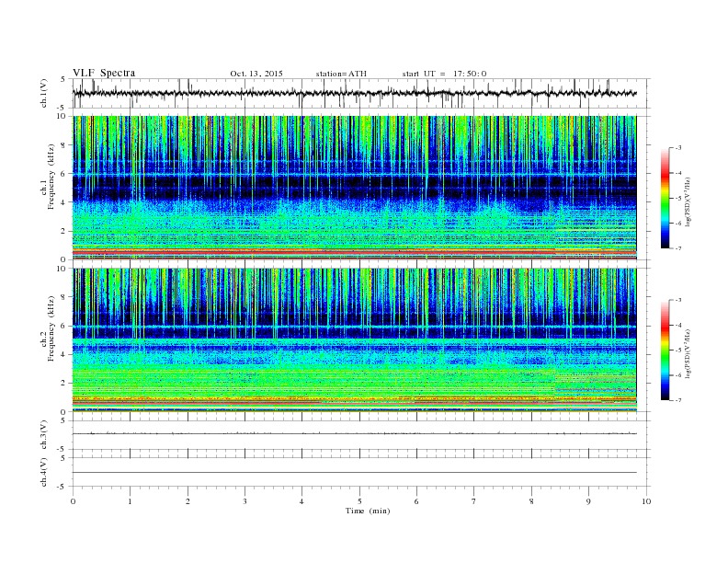
Task: Click the "station=ATH" header label
Action: (x=341, y=74)
